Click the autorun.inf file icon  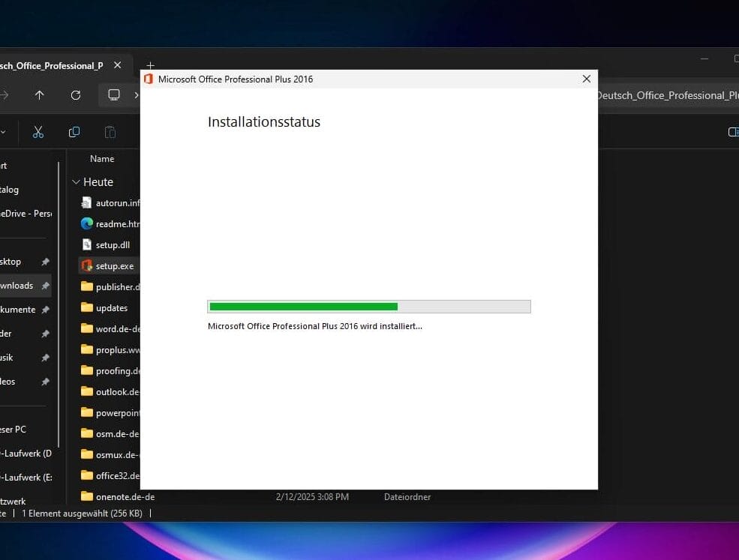click(87, 203)
